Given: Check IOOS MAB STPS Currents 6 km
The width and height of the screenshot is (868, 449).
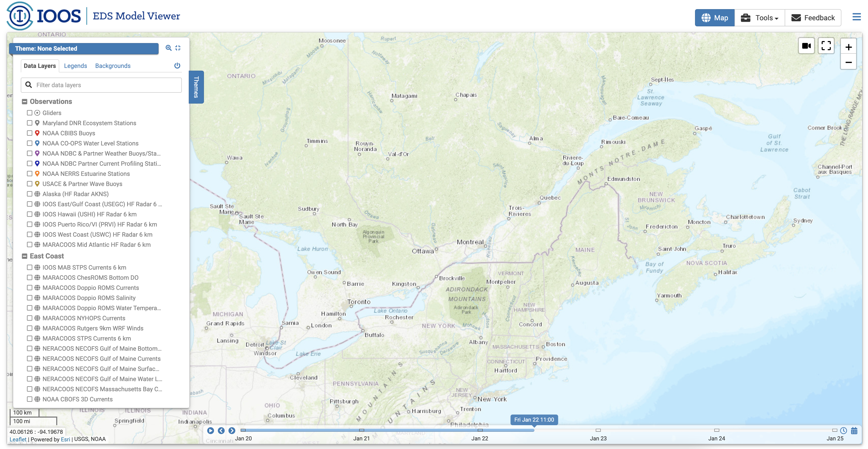Looking at the screenshot, I should (x=30, y=267).
